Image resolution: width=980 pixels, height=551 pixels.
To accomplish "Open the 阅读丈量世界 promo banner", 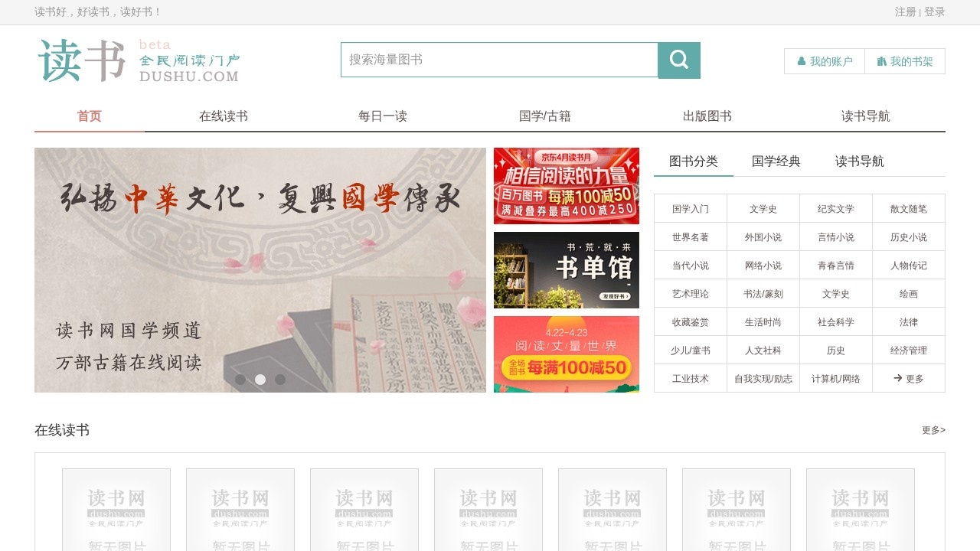I will coord(567,354).
